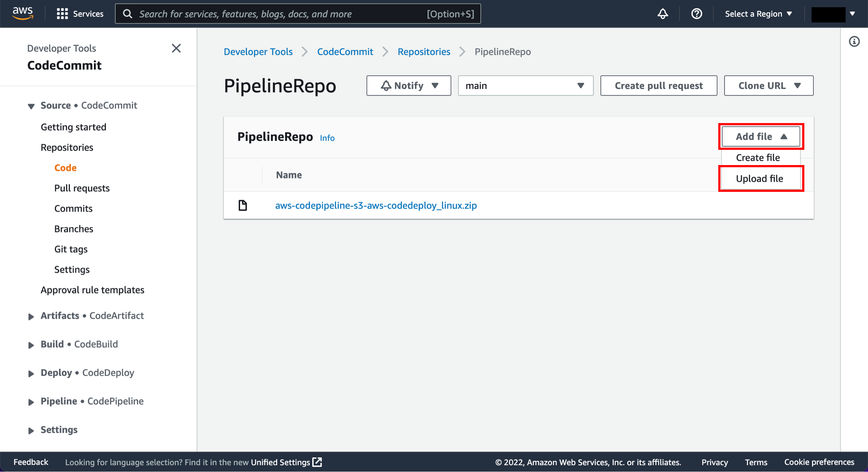This screenshot has width=868, height=472.
Task: Click the PipelineRepo breadcrumb text
Action: [x=503, y=51]
